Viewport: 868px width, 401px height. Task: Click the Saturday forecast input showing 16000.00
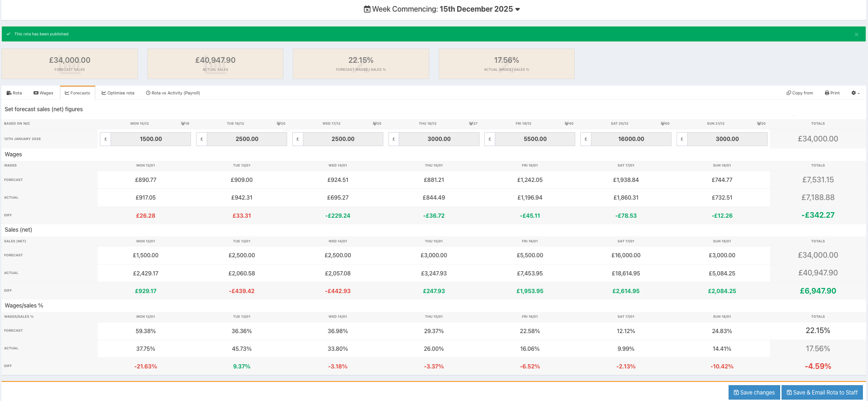click(x=631, y=139)
